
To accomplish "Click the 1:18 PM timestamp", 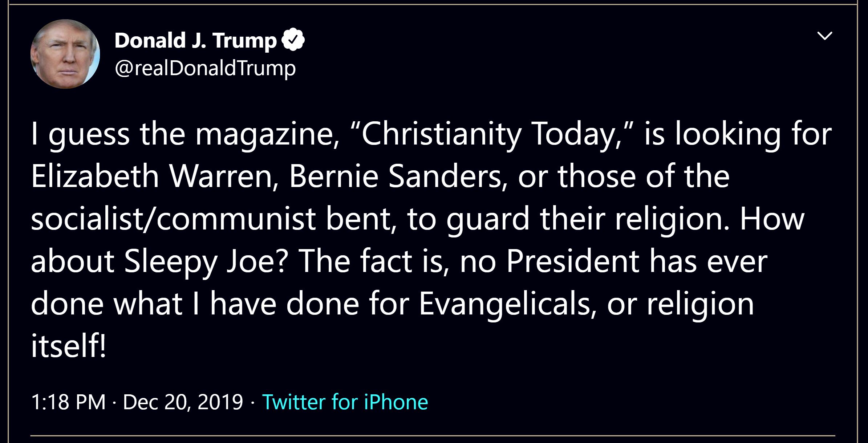I will [68, 402].
